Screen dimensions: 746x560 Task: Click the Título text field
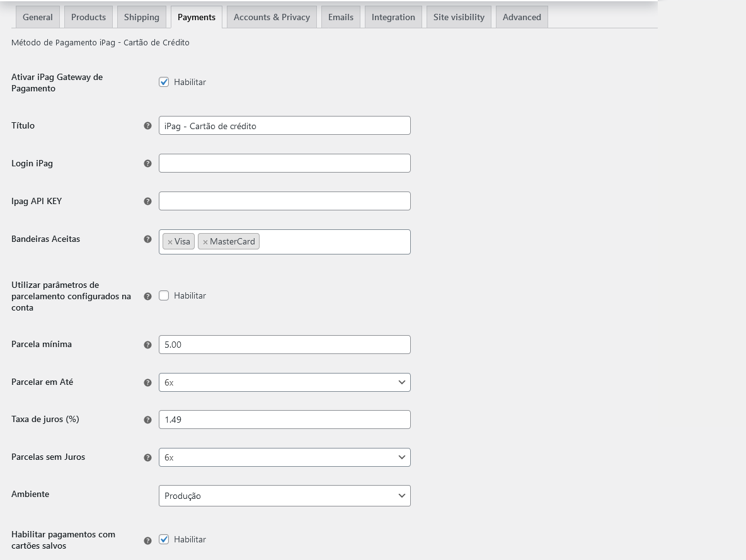(285, 125)
